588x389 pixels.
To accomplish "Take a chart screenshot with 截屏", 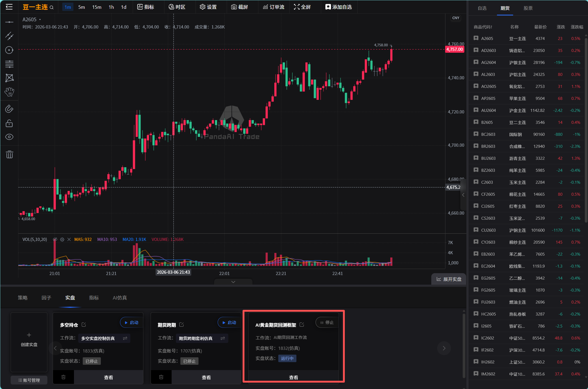I will (239, 7).
